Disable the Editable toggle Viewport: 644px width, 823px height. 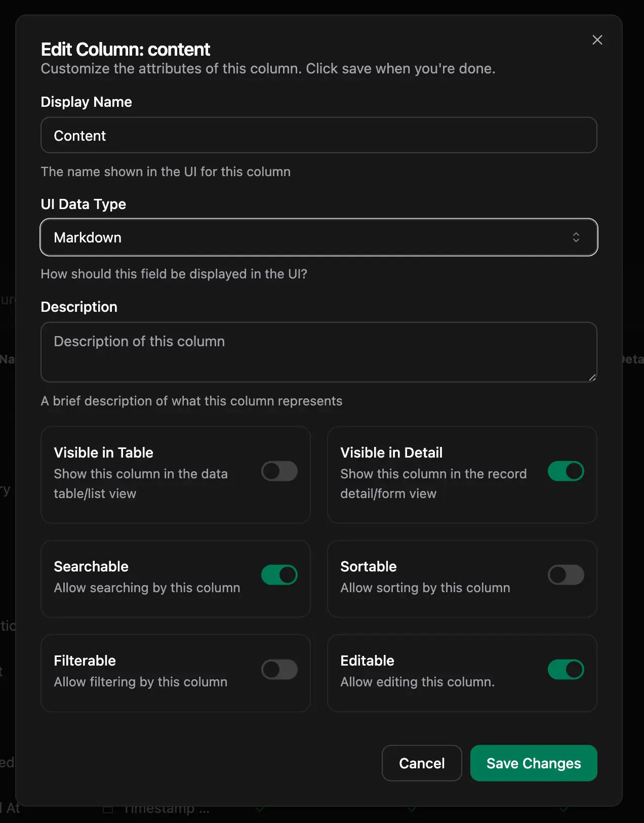click(566, 670)
